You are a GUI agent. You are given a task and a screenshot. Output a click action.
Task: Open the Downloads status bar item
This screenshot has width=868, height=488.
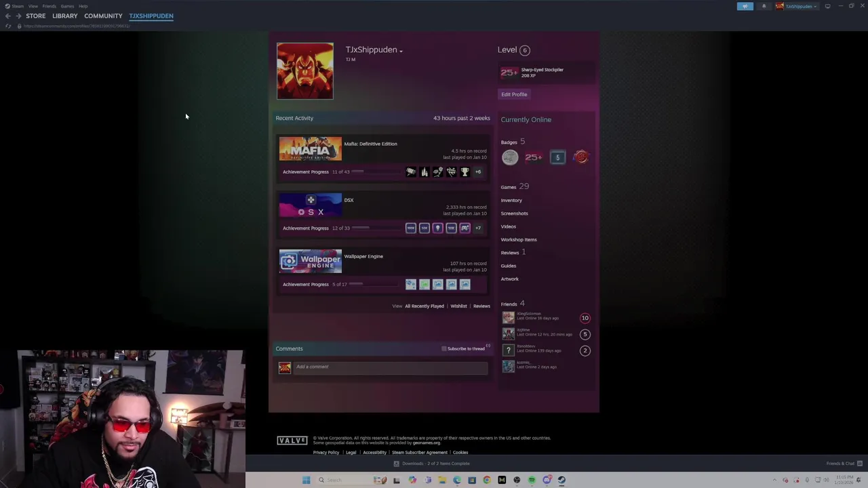click(432, 464)
